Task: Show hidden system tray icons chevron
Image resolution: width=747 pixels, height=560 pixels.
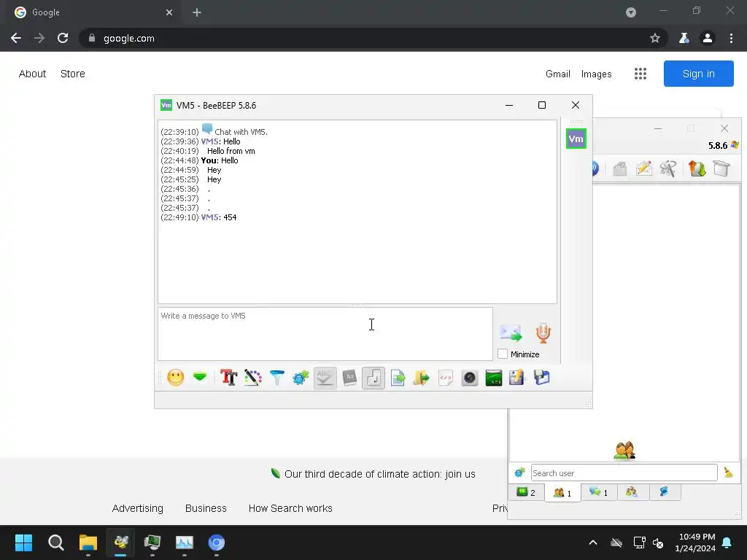Action: [593, 542]
